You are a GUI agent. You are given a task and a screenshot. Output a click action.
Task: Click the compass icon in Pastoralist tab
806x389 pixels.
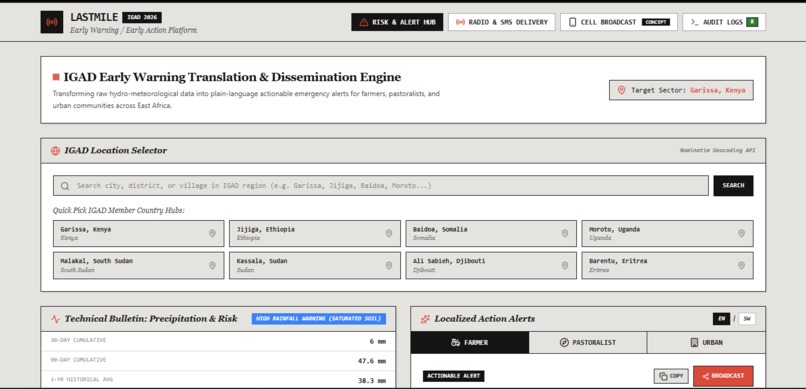pos(564,342)
